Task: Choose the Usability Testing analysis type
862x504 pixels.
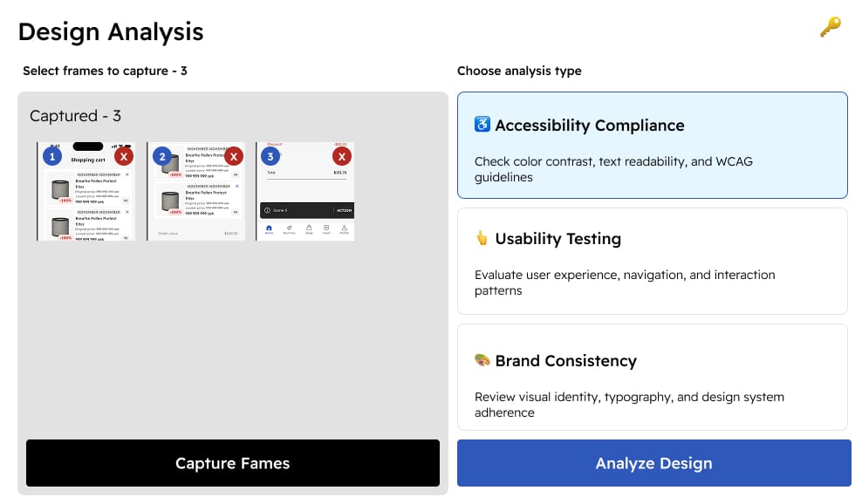Action: (652, 261)
